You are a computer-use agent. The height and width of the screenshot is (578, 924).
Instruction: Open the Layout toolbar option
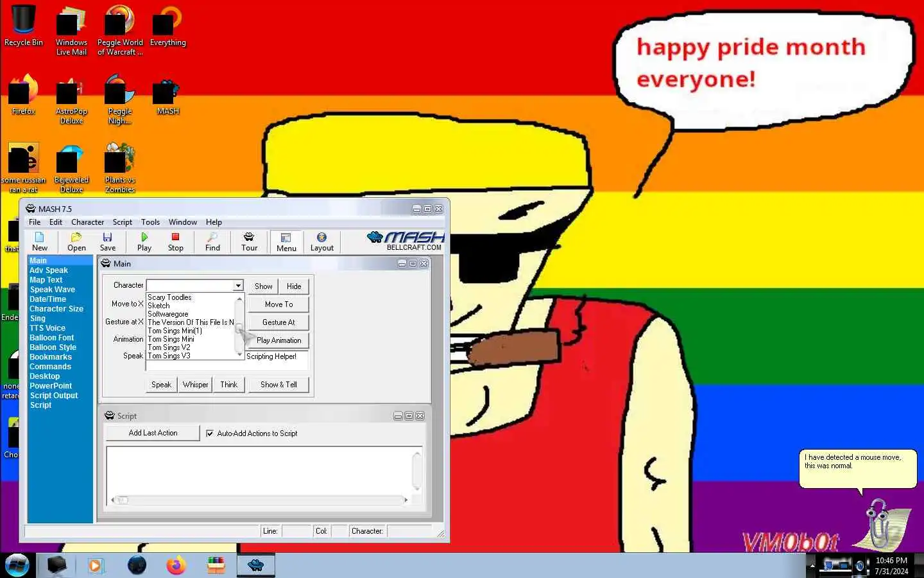(x=322, y=242)
